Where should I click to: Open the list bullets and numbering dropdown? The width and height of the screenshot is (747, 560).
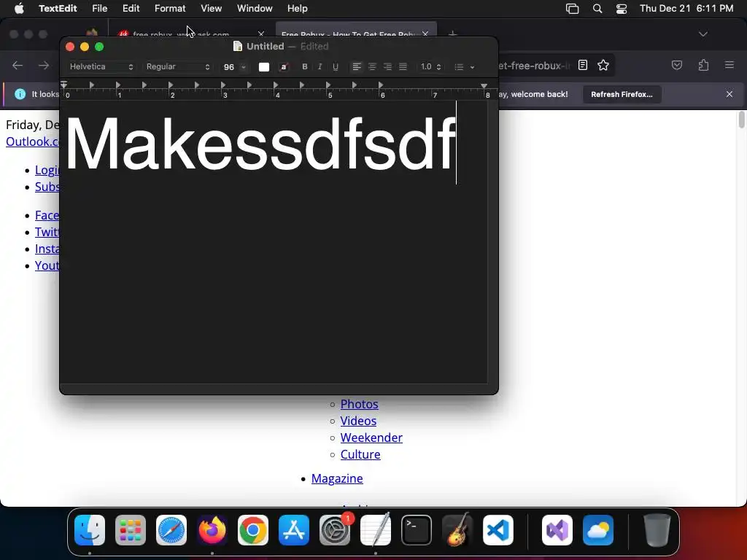point(464,66)
